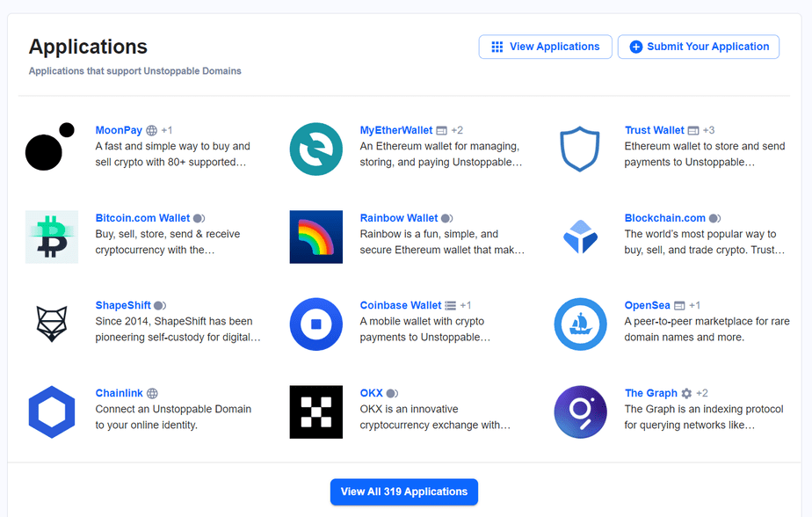Click the OKX black grid logo
Image resolution: width=812 pixels, height=517 pixels.
click(x=315, y=411)
